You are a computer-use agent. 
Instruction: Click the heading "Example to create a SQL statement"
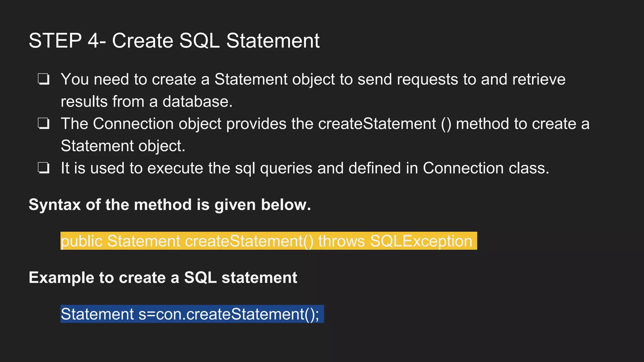pyautogui.click(x=163, y=277)
